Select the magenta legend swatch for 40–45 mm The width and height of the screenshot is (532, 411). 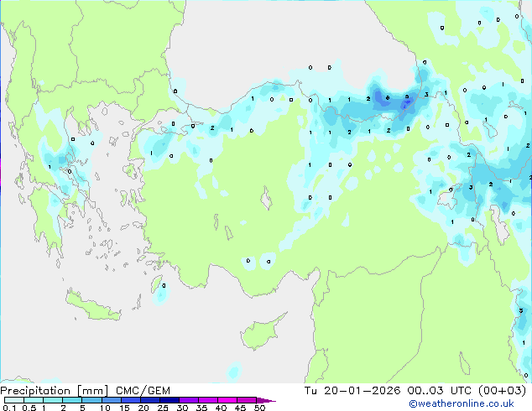[x=227, y=400]
